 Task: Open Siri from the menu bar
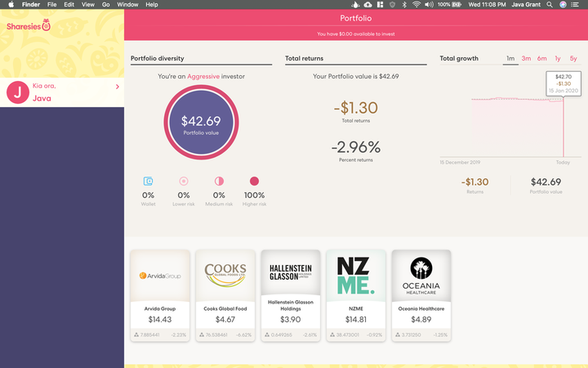tap(563, 5)
